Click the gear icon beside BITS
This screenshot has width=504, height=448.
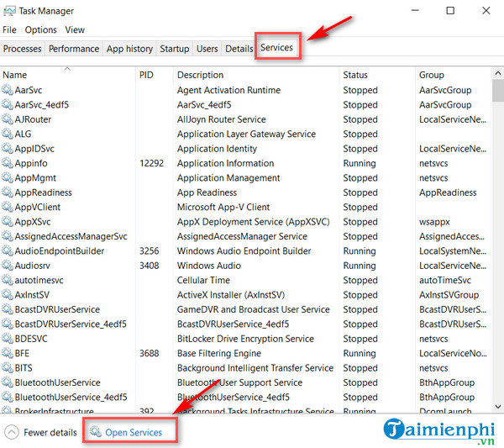[8, 367]
